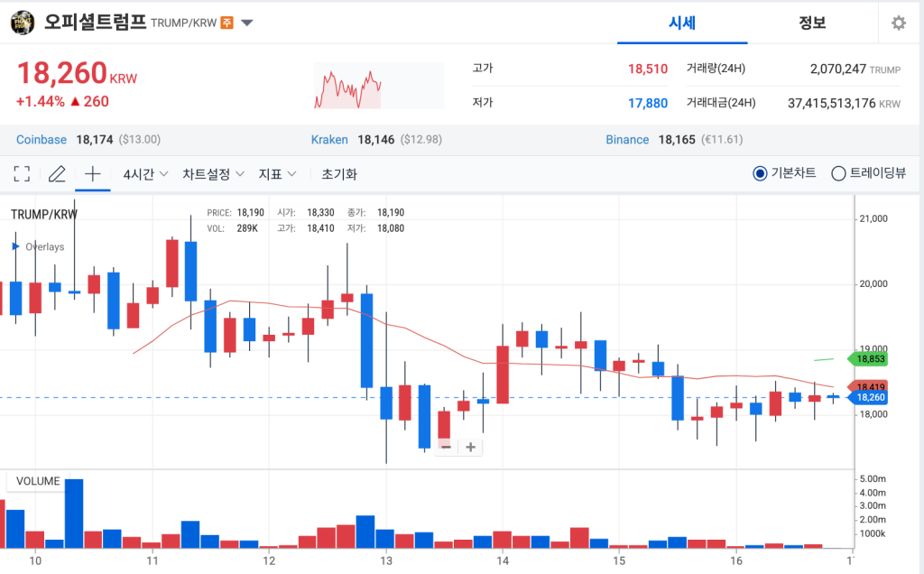The image size is (924, 574).
Task: Click the Official Trump coin logo
Action: click(x=23, y=23)
